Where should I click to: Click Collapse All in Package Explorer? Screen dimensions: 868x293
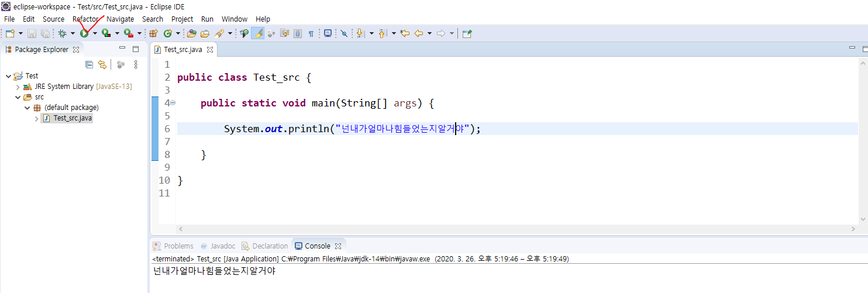point(89,64)
